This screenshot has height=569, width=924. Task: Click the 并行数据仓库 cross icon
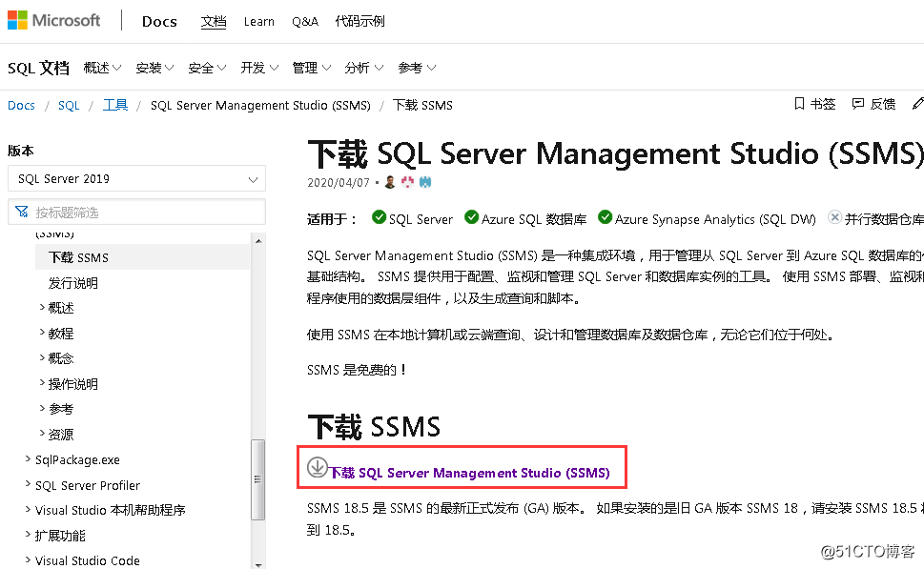[834, 217]
